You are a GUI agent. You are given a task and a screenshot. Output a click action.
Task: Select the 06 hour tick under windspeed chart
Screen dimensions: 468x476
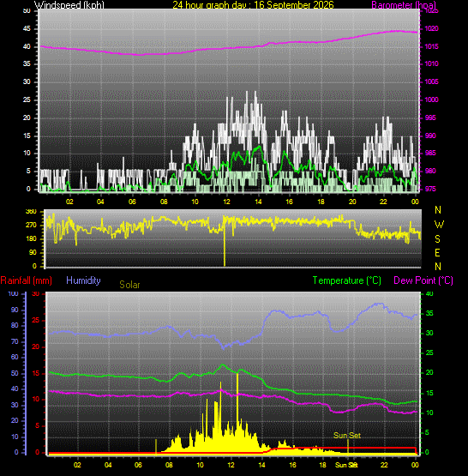click(x=132, y=202)
